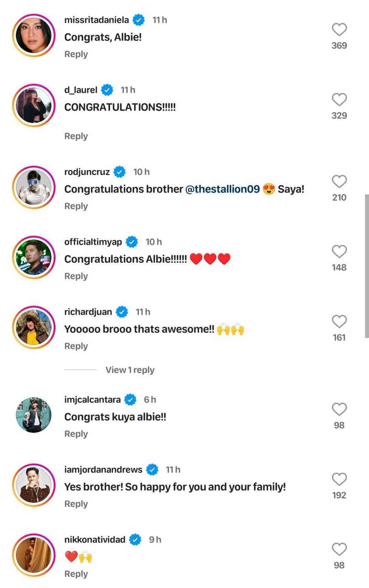Heart officialtimyap's comment
The height and width of the screenshot is (588, 369).
coord(339,252)
